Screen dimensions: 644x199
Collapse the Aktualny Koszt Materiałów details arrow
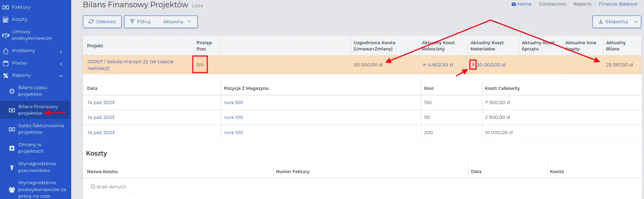[473, 65]
